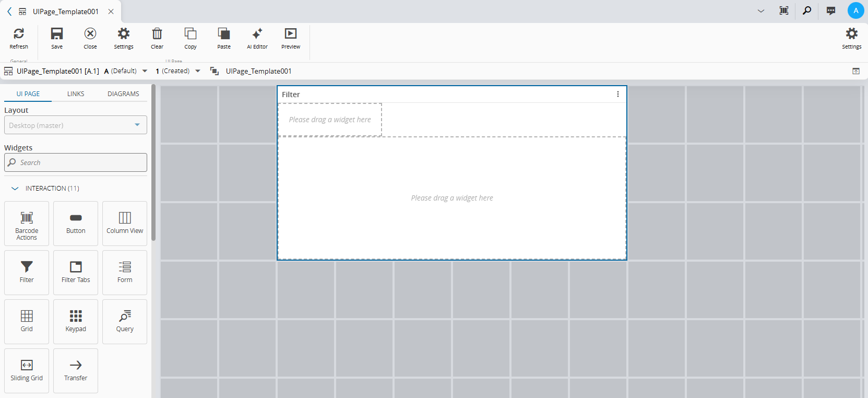Image resolution: width=868 pixels, height=398 pixels.
Task: Switch to the LINKS tab
Action: (x=76, y=94)
